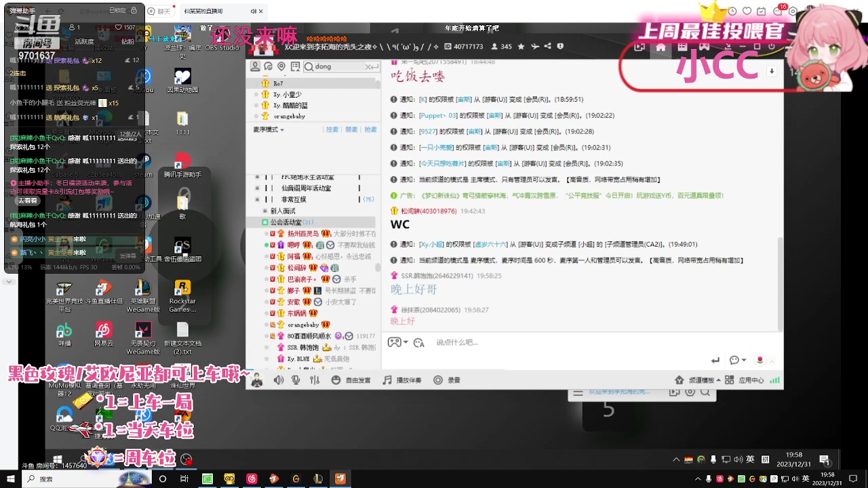Open the chat bubble options dropdown
The height and width of the screenshot is (488, 868).
[x=738, y=361]
